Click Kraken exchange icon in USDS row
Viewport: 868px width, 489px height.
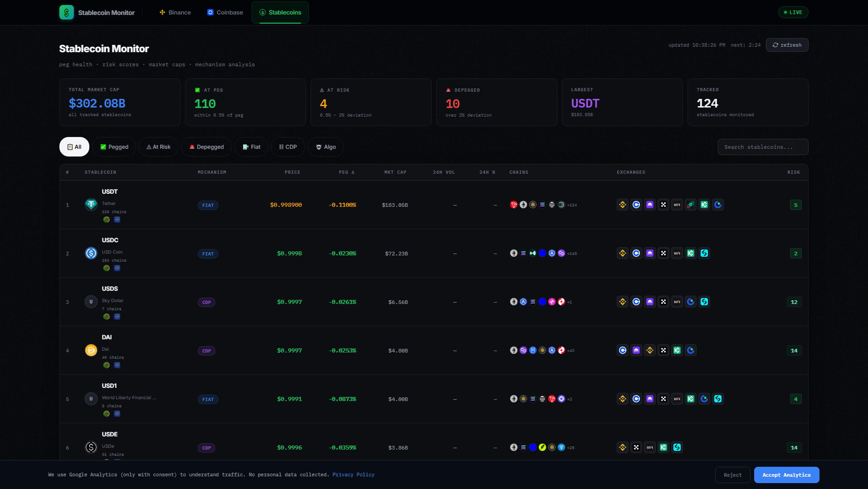[650, 302]
